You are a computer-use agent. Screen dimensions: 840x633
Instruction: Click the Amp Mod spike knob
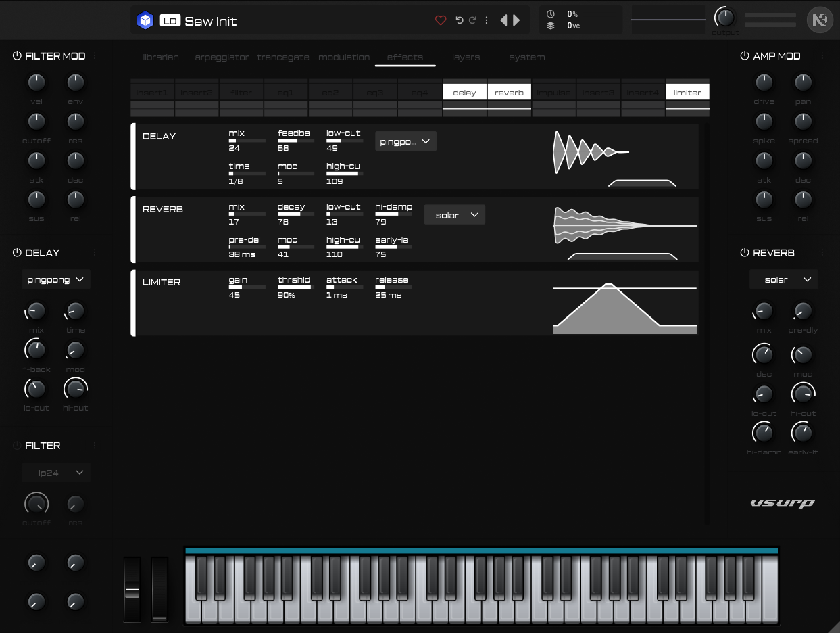point(764,122)
